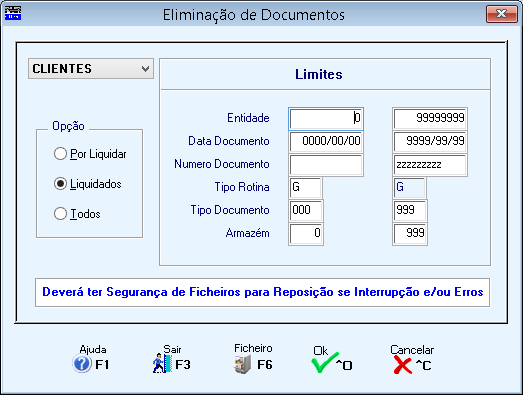
Task: Click the Data Documento label
Action: (228, 141)
